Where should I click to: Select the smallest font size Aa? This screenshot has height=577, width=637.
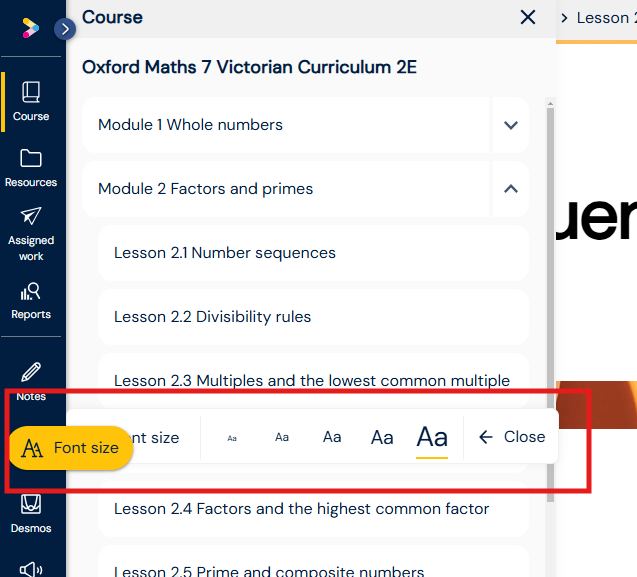click(x=232, y=438)
